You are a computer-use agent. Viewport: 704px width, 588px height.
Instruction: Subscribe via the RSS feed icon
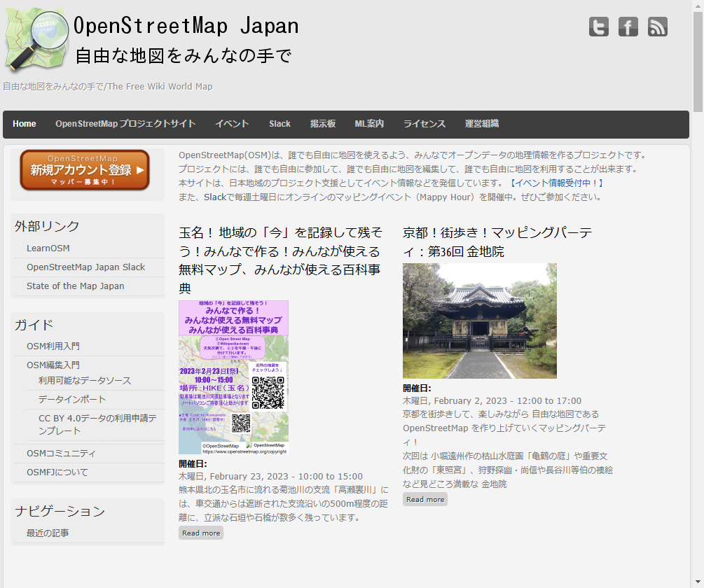click(657, 27)
